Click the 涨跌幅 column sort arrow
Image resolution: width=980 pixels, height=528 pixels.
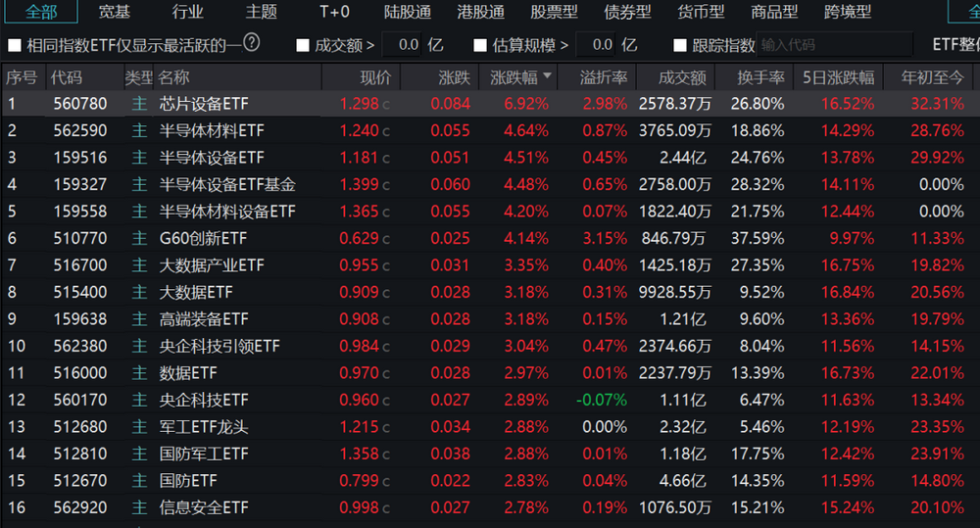tap(547, 76)
